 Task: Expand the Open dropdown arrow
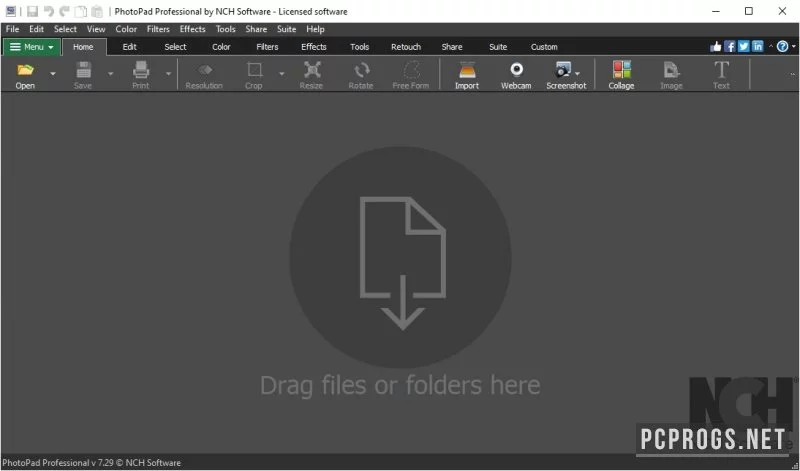click(x=53, y=74)
